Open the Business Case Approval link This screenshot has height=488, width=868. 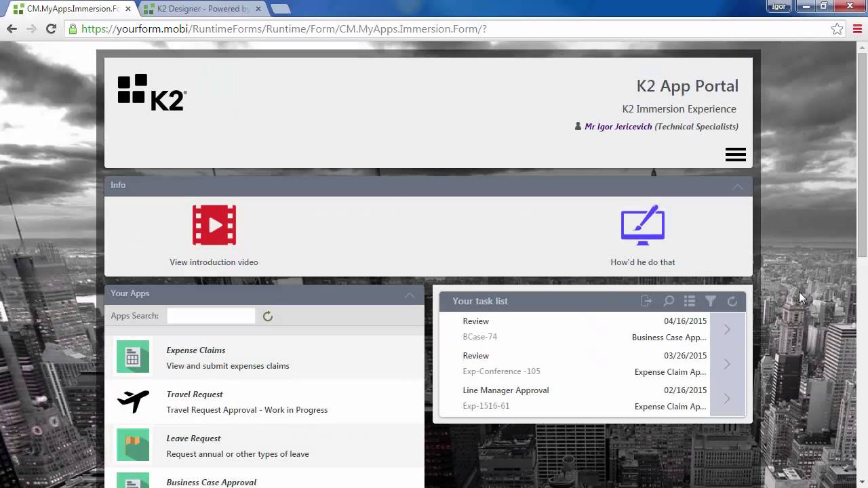212,483
